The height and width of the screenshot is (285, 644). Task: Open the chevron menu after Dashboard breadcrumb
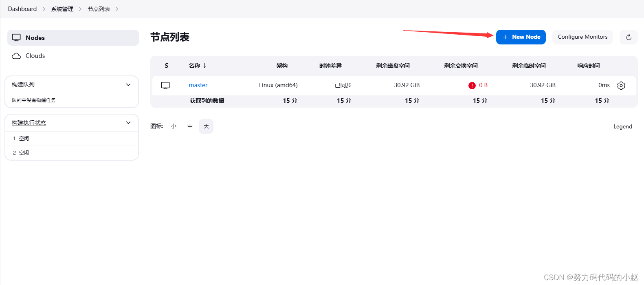(44, 9)
